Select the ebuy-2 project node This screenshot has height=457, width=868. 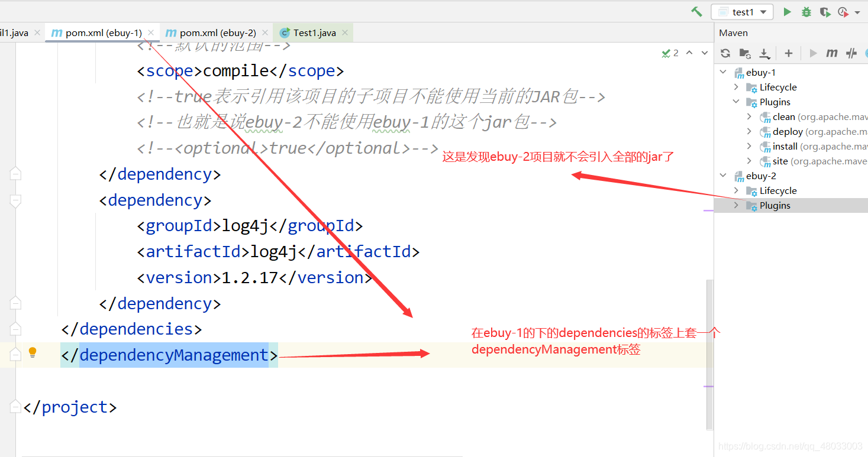(755, 176)
